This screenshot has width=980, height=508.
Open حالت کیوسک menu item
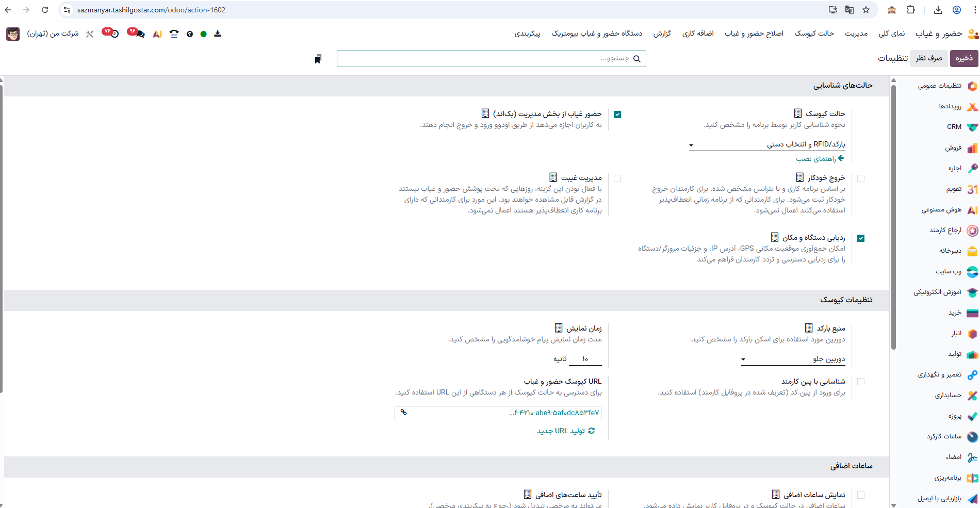tap(814, 34)
